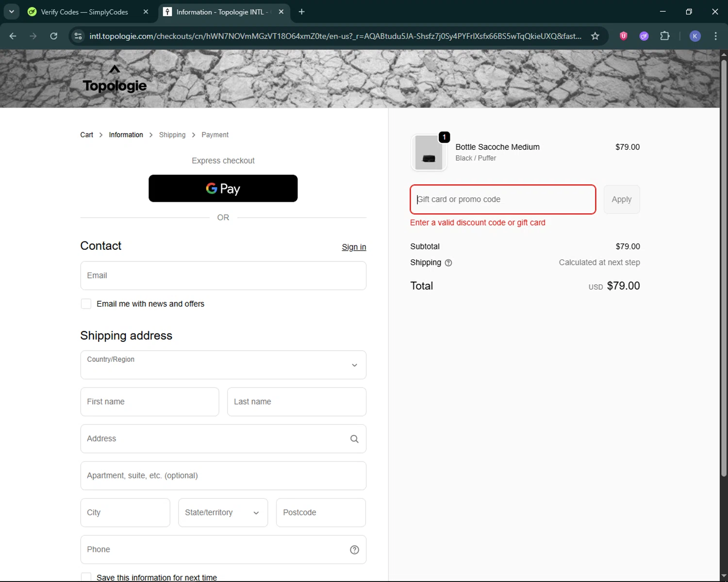The image size is (728, 582).
Task: Open the tab search dropdown arrow
Action: 11,12
